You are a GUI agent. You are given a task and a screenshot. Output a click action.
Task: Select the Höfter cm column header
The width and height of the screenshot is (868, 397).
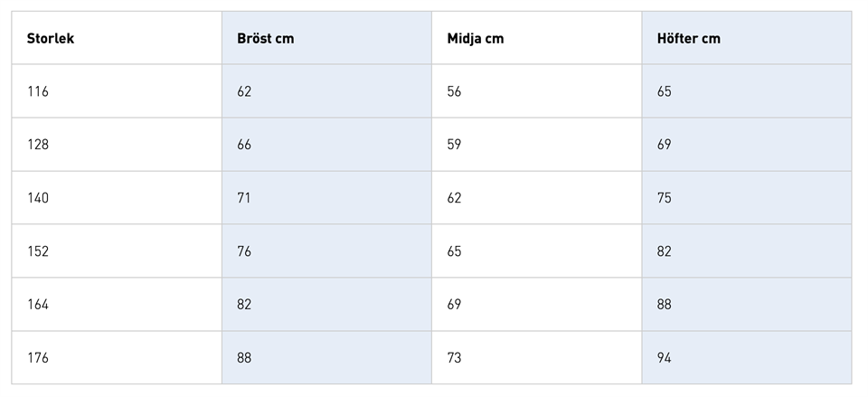click(688, 39)
